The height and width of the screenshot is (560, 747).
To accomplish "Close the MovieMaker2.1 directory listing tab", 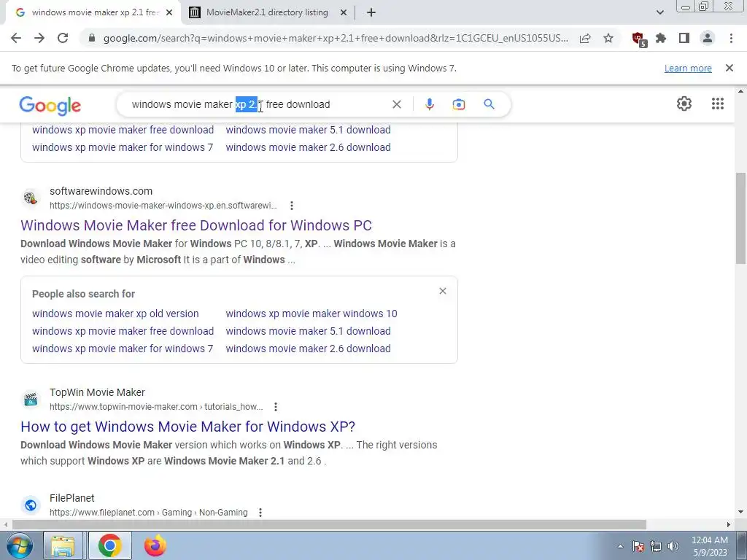I will click(x=343, y=12).
